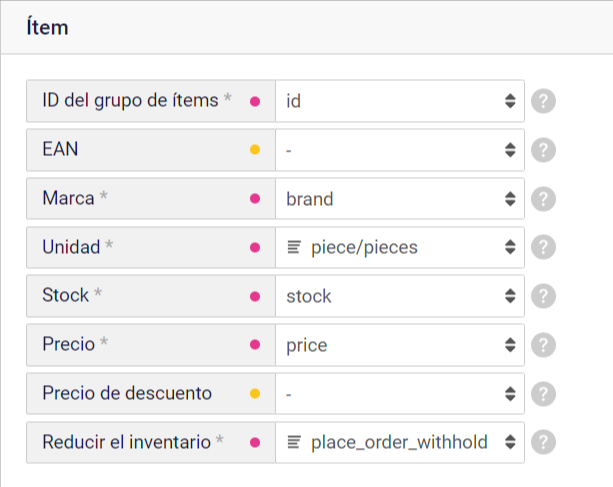Click the pink status dot beside Marca
Image resolution: width=613 pixels, height=487 pixels.
coord(255,199)
